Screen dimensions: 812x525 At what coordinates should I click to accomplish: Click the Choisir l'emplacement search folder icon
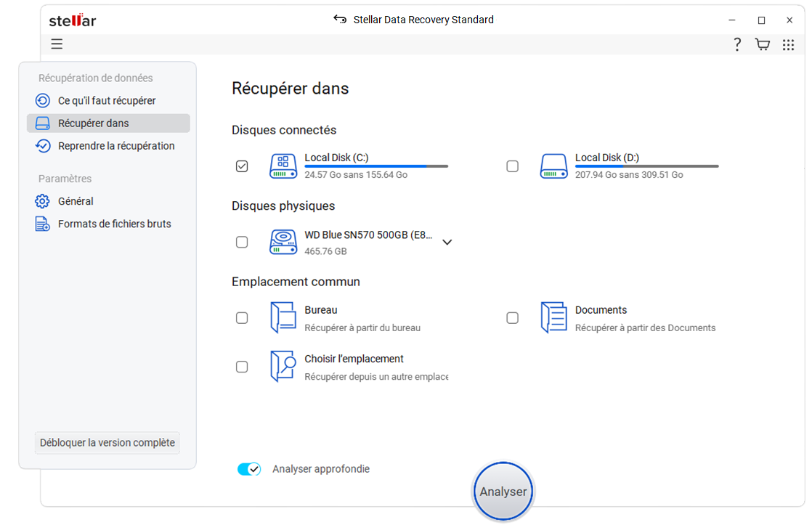[x=283, y=366]
